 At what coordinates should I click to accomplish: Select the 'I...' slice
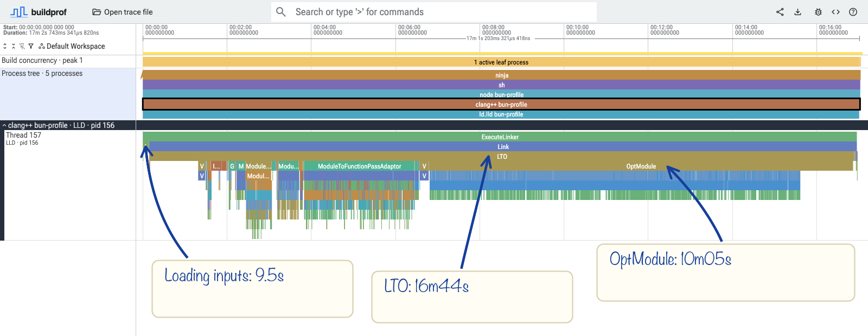click(x=217, y=166)
